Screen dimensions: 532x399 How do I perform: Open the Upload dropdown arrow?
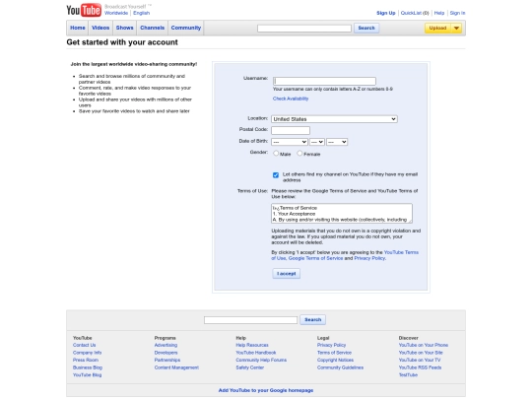(456, 29)
